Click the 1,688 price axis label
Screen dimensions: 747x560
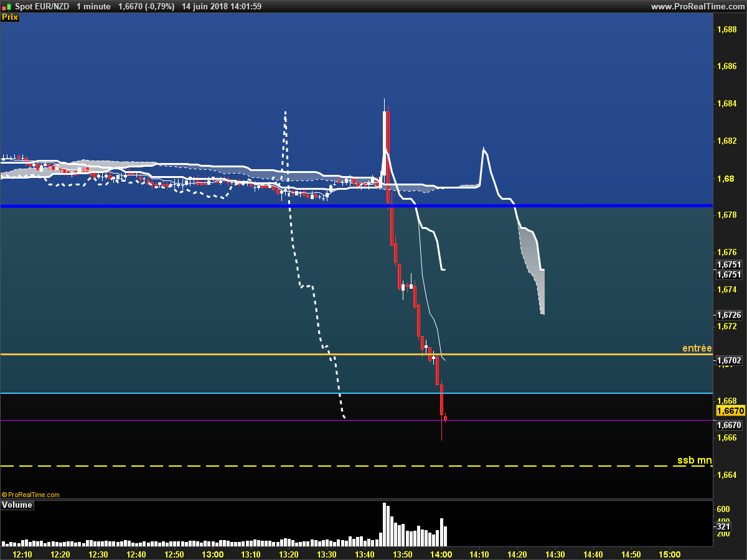pyautogui.click(x=727, y=29)
